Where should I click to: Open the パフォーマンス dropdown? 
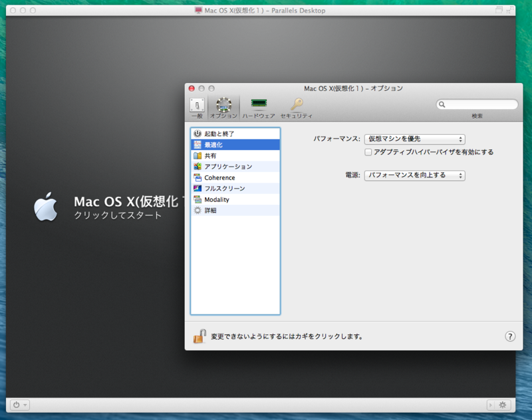click(414, 139)
